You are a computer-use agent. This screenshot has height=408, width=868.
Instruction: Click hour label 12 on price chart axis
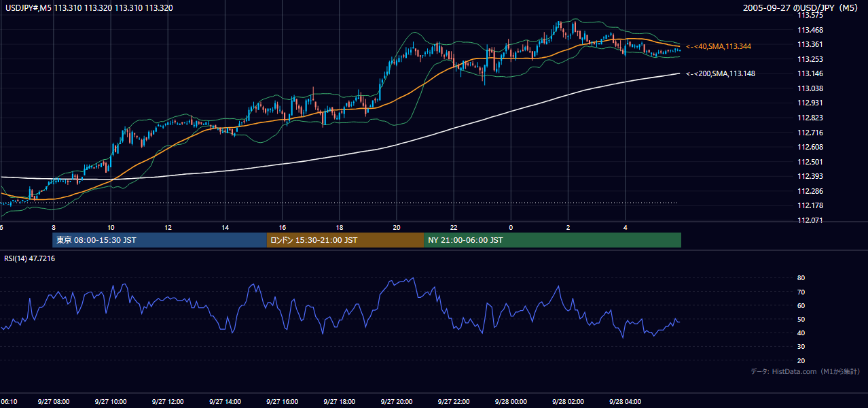click(x=167, y=227)
